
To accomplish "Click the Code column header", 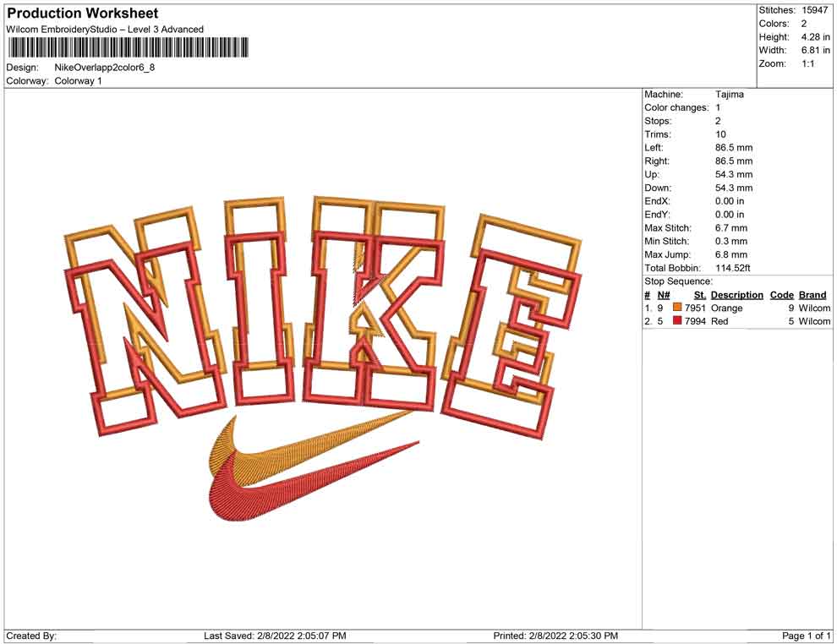I will click(x=782, y=295).
